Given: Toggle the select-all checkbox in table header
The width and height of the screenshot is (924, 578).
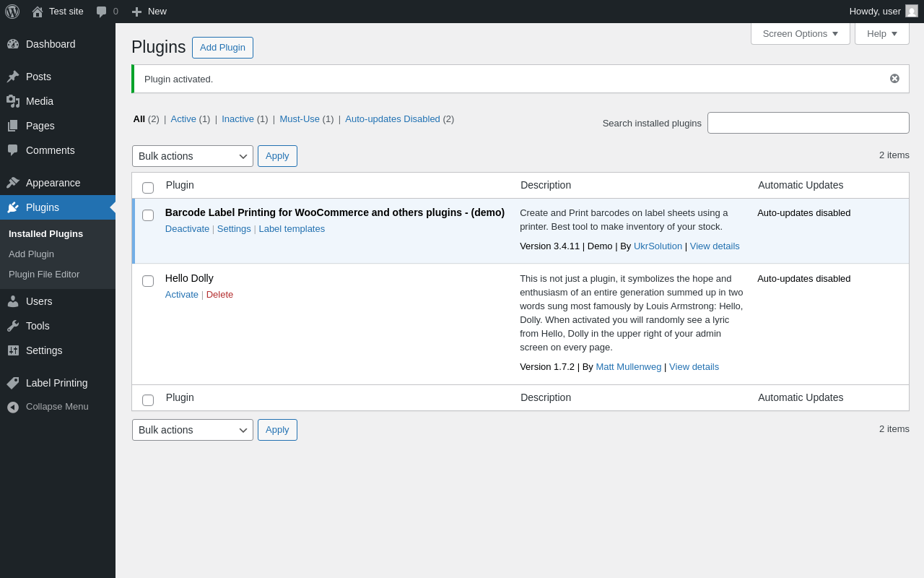Looking at the screenshot, I should [148, 188].
